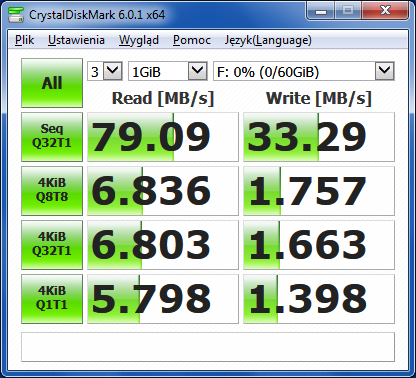Click the 4KiB Q1T1 write result 1.398
Screen dimensions: 416x378
point(319,299)
